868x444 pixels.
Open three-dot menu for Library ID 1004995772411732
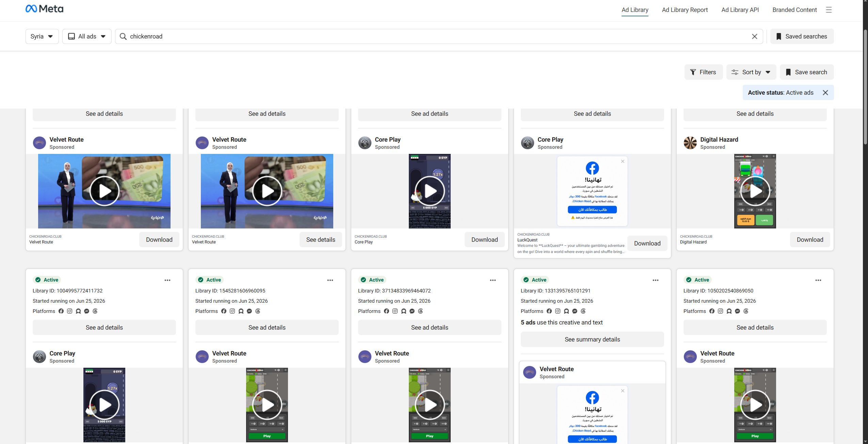167,280
